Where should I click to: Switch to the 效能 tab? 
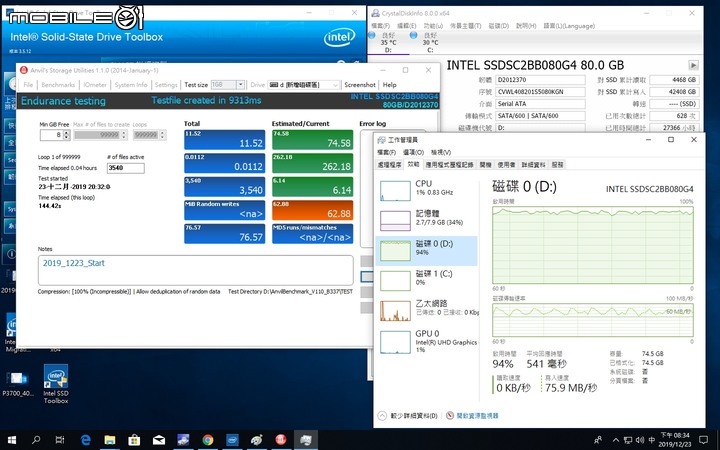(x=413, y=164)
